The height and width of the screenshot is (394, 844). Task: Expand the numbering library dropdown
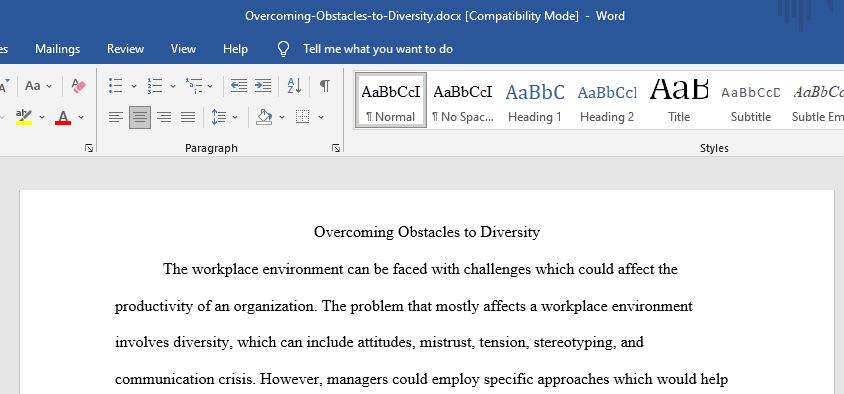point(173,86)
